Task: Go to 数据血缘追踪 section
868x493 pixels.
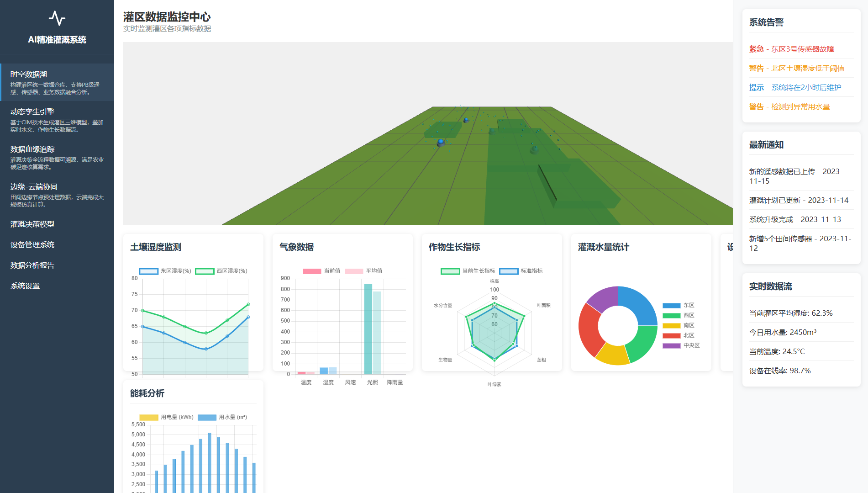Action: coord(57,157)
